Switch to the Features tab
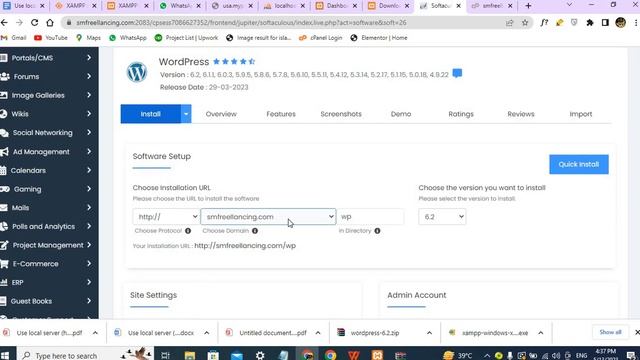Image resolution: width=640 pixels, height=360 pixels. (281, 114)
